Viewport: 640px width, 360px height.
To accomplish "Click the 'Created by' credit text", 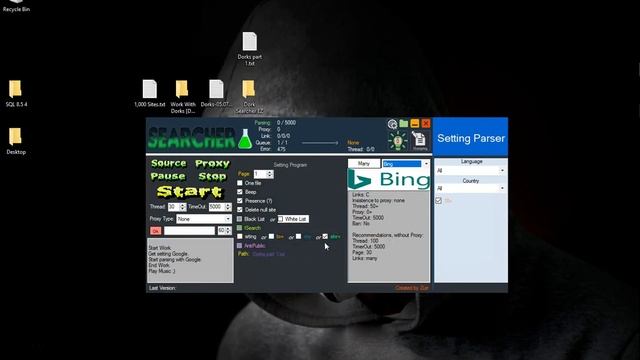I will 412,288.
